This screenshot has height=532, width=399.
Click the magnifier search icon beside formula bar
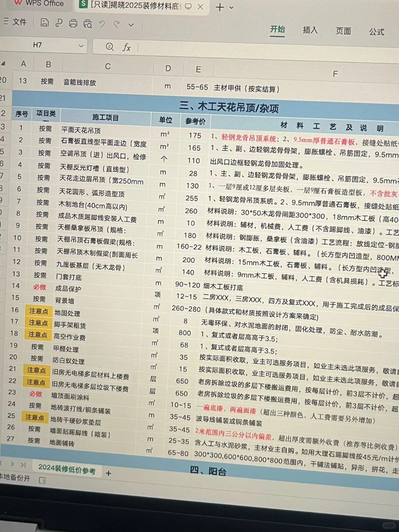(109, 47)
